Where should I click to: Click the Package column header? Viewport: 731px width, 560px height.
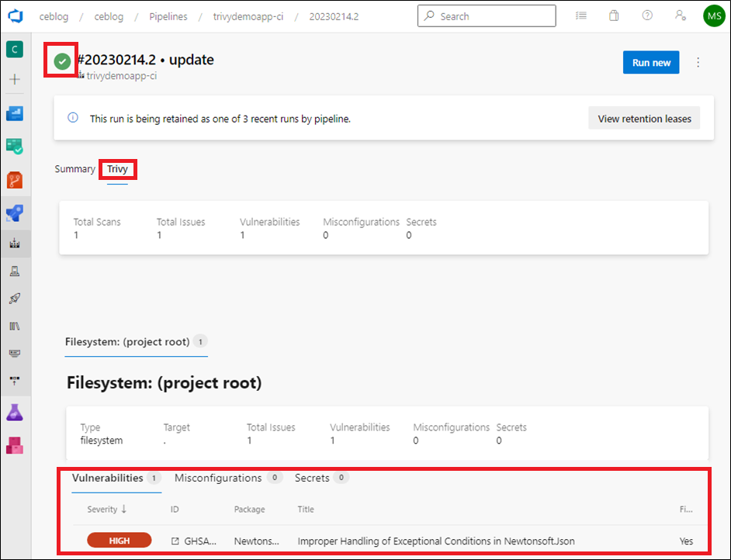point(249,510)
